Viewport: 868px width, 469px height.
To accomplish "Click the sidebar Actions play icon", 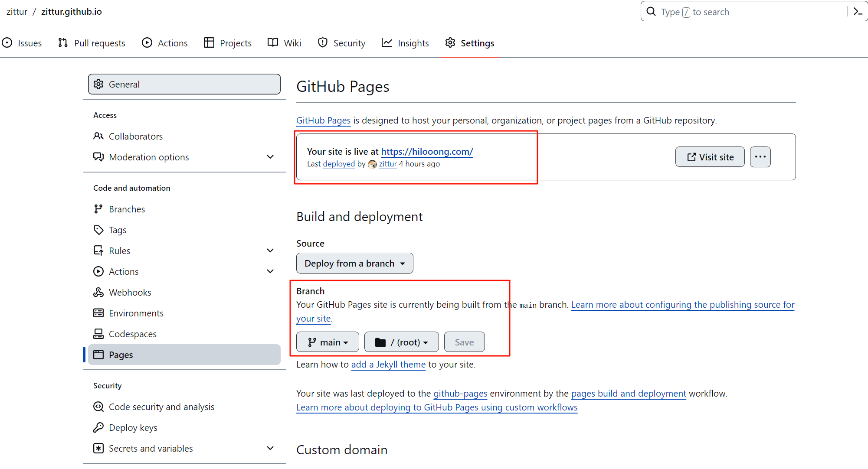I will click(98, 271).
